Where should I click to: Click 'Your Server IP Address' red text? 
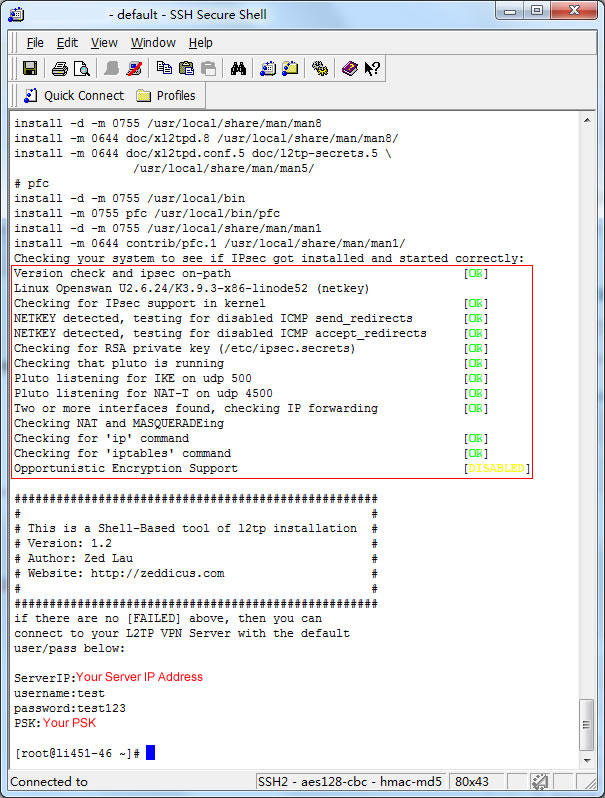139,677
